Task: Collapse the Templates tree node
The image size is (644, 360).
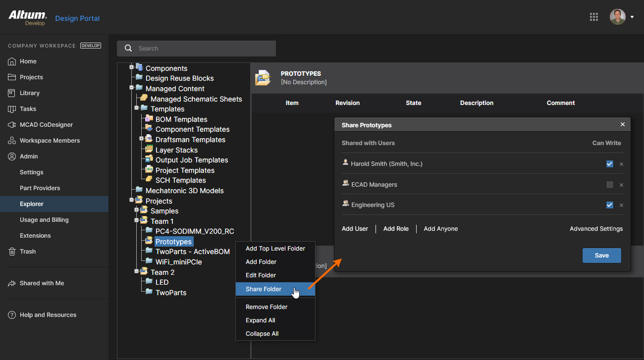Action: pyautogui.click(x=137, y=108)
